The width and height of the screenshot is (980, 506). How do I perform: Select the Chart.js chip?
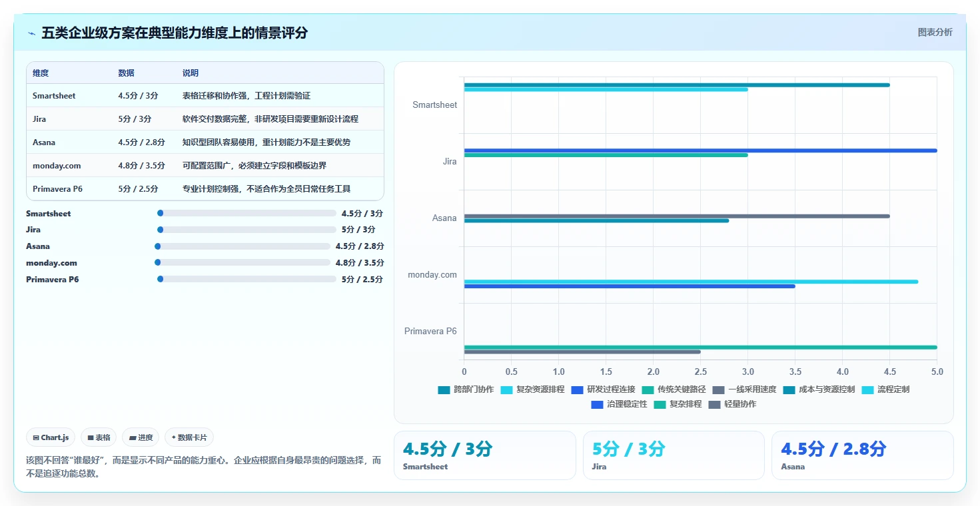(x=51, y=437)
